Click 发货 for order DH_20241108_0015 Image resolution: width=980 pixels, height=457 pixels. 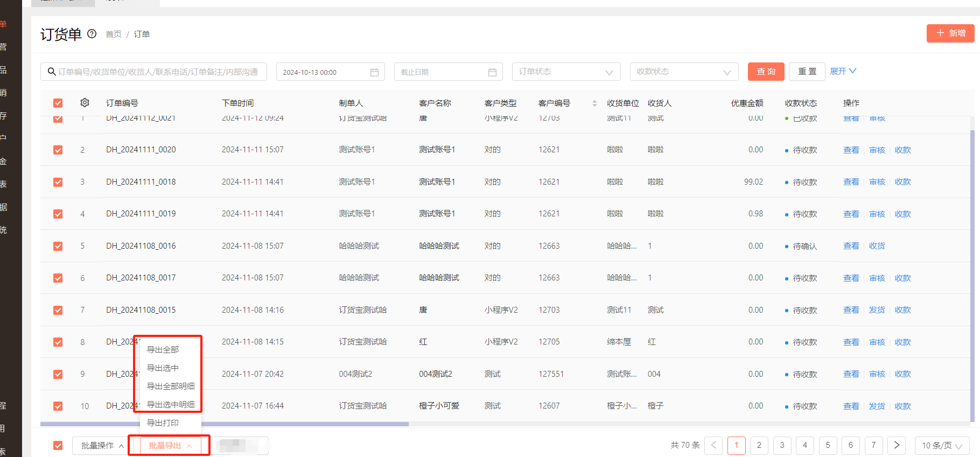(x=877, y=310)
